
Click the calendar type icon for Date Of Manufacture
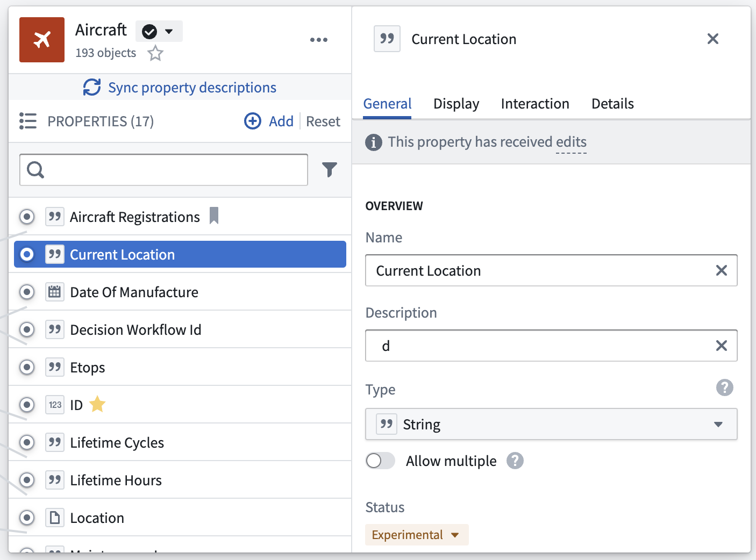[x=55, y=292]
